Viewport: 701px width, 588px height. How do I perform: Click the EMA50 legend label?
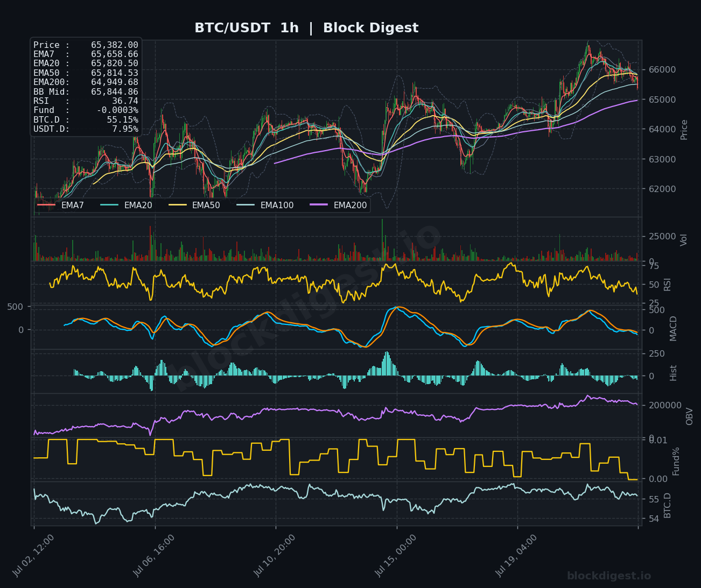206,205
